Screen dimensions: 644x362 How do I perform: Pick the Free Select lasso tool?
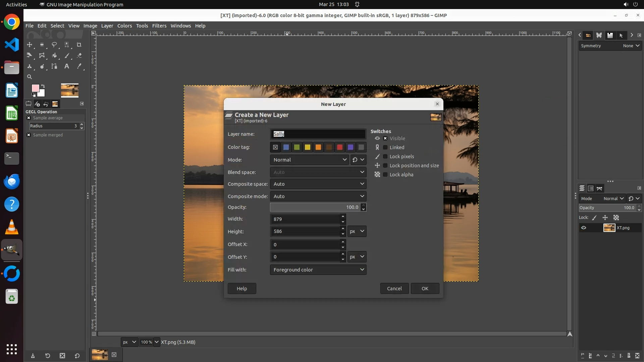[x=54, y=45]
